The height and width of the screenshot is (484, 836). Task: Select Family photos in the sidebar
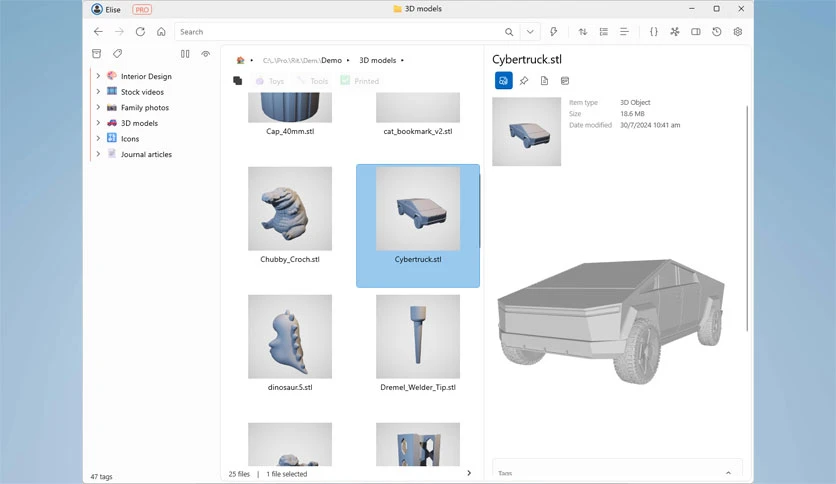[144, 107]
